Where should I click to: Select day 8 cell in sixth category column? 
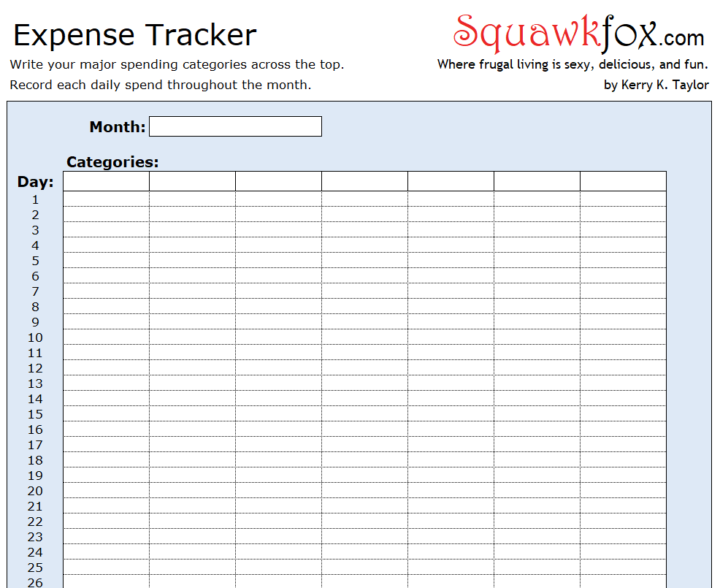pyautogui.click(x=537, y=307)
